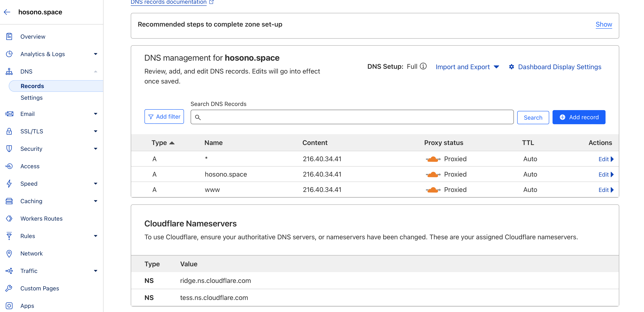644x312 pixels.
Task: Click the back arrow next to hosono.space
Action: (7, 12)
